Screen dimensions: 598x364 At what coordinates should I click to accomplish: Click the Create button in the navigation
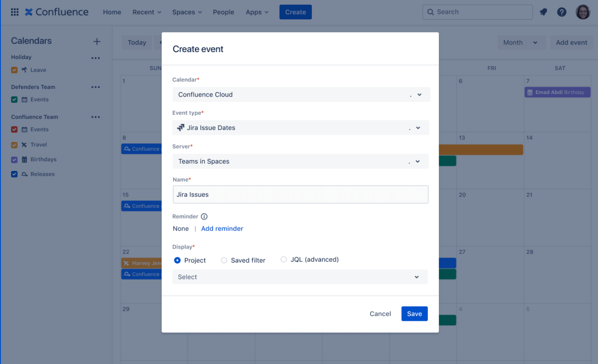point(295,12)
